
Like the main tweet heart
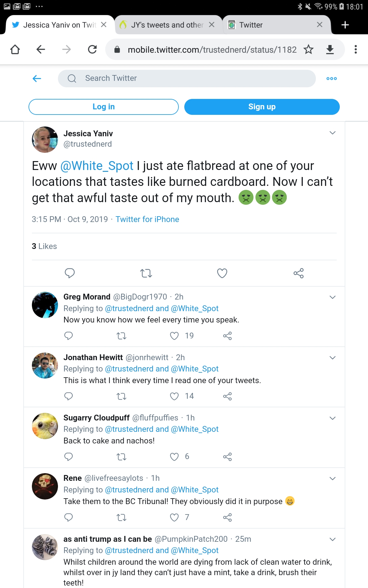[x=222, y=273]
